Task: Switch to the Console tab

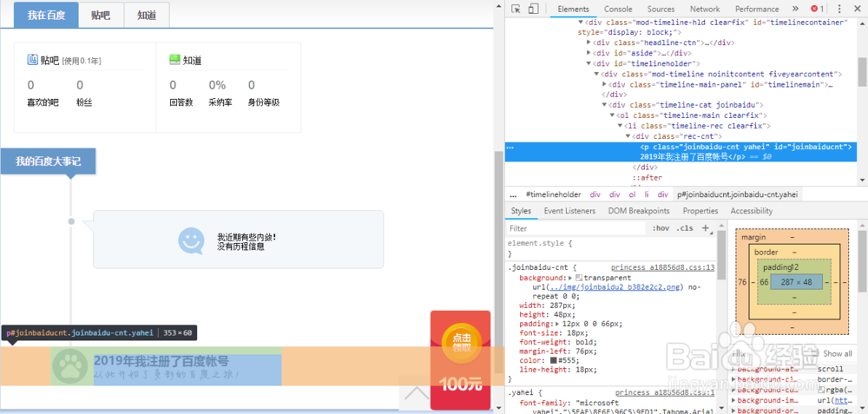Action: pos(618,9)
